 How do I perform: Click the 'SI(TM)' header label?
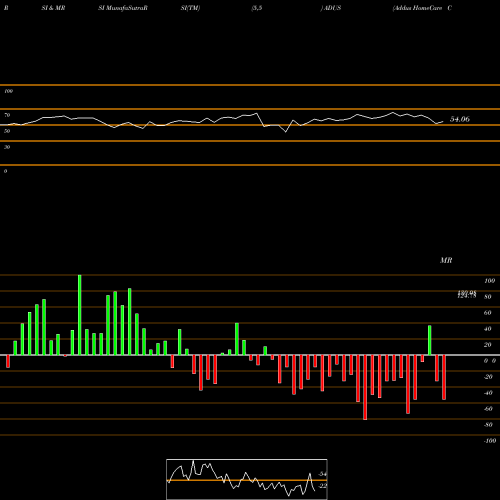pos(190,8)
